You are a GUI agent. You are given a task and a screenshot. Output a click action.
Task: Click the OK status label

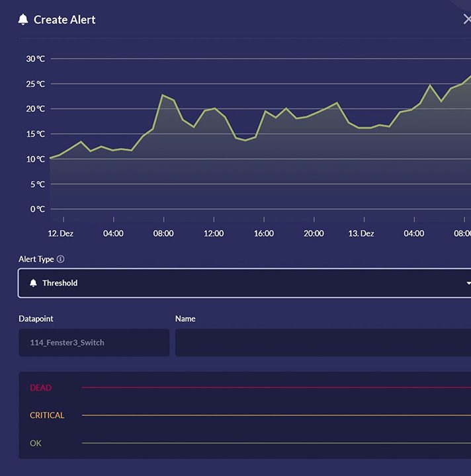(36, 443)
